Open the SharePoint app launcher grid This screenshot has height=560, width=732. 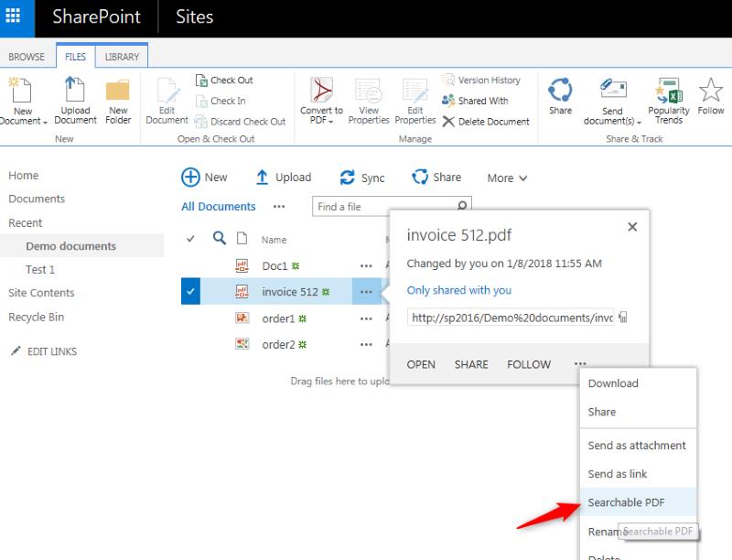[13, 16]
